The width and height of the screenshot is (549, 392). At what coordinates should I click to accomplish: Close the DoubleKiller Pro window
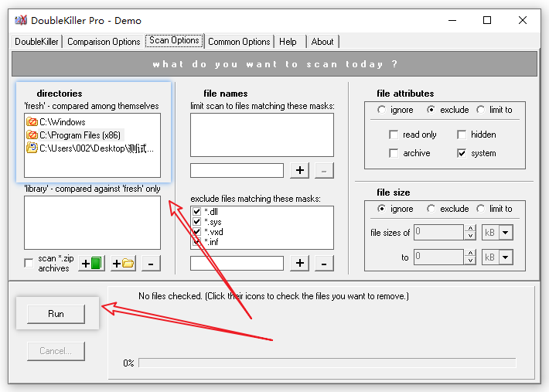click(x=523, y=20)
